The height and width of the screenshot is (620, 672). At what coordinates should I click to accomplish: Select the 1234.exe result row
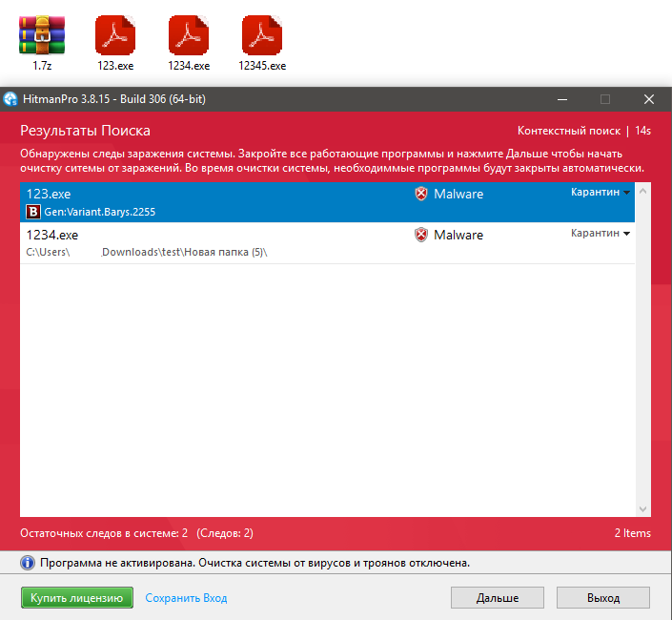coord(328,243)
